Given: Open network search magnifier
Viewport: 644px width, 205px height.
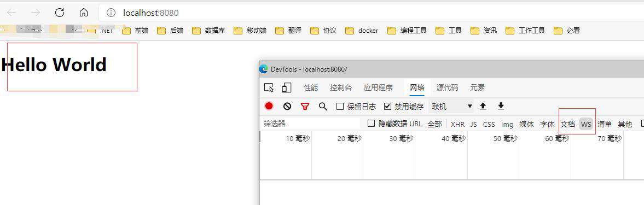Looking at the screenshot, I should click(323, 107).
